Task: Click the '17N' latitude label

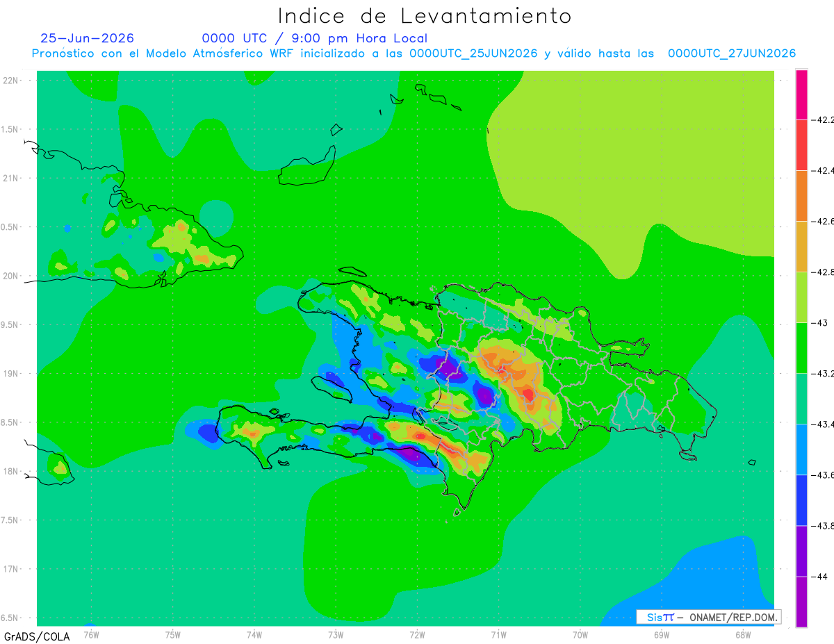Action: (x=10, y=569)
